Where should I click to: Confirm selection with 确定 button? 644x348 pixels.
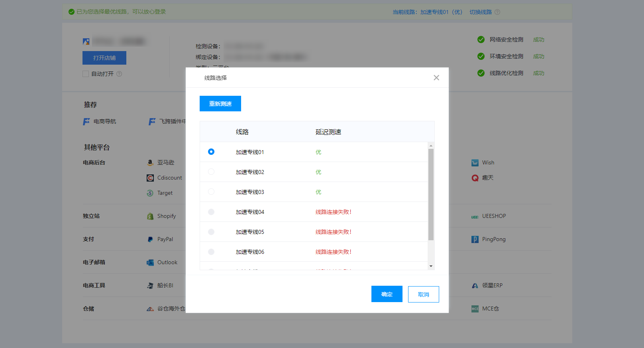387,294
